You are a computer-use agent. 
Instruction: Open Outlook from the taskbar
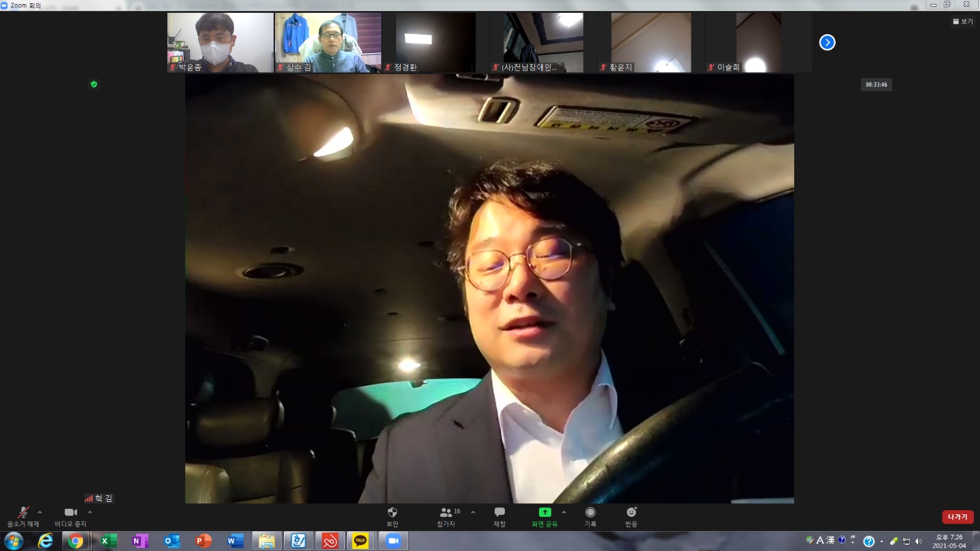pyautogui.click(x=171, y=541)
